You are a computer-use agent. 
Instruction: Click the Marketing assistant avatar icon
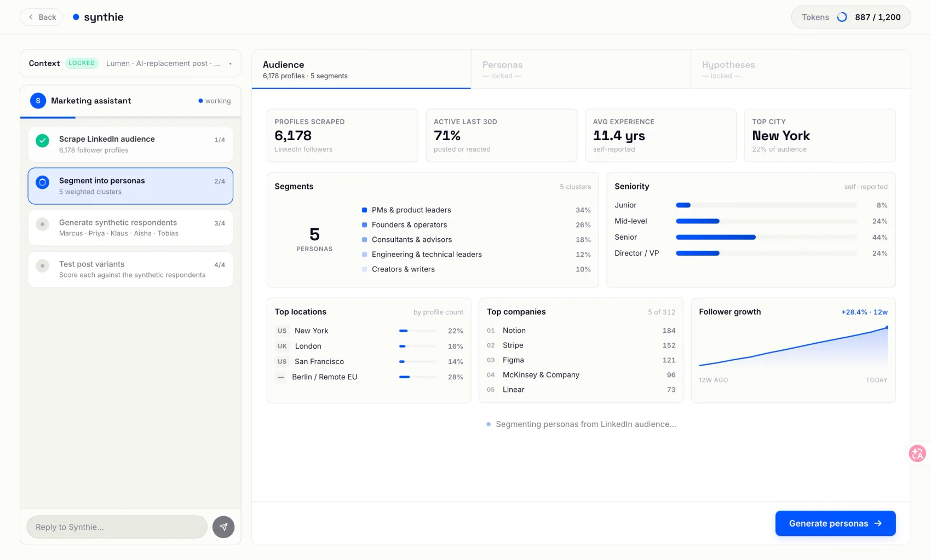(x=38, y=101)
